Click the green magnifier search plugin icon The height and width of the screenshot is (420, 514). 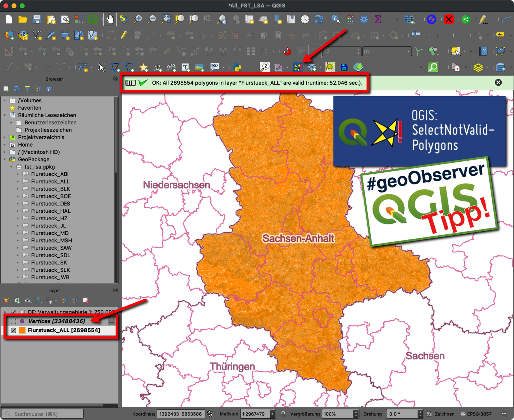click(433, 67)
